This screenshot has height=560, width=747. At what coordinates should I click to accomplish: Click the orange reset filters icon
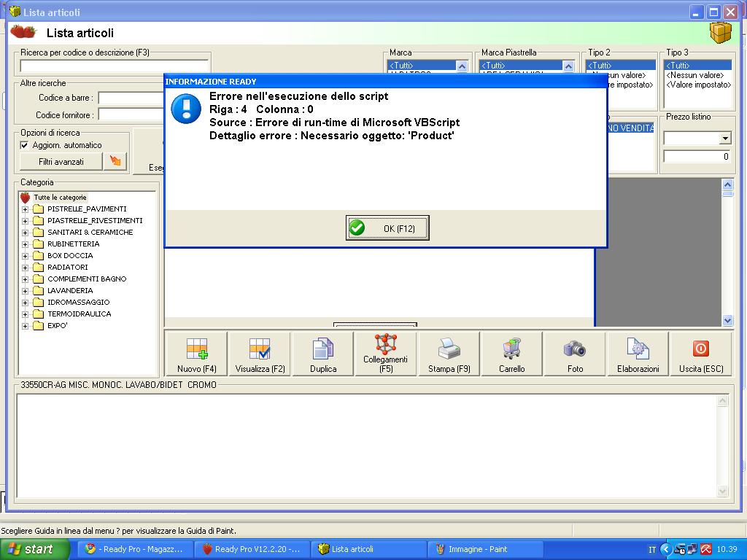click(x=115, y=161)
